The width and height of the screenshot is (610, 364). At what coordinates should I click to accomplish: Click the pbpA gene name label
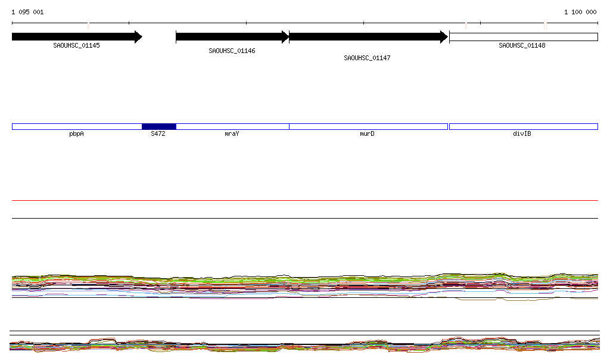[x=77, y=134]
